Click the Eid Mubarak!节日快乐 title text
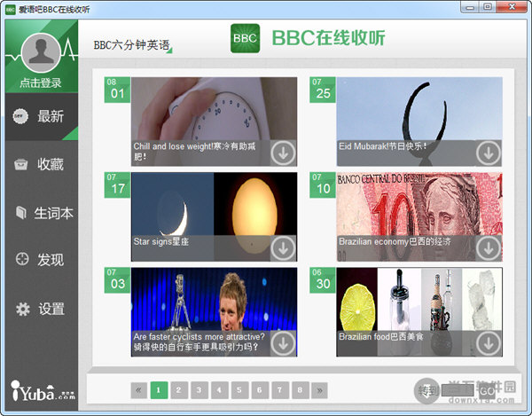This screenshot has width=532, height=416. pyautogui.click(x=383, y=146)
